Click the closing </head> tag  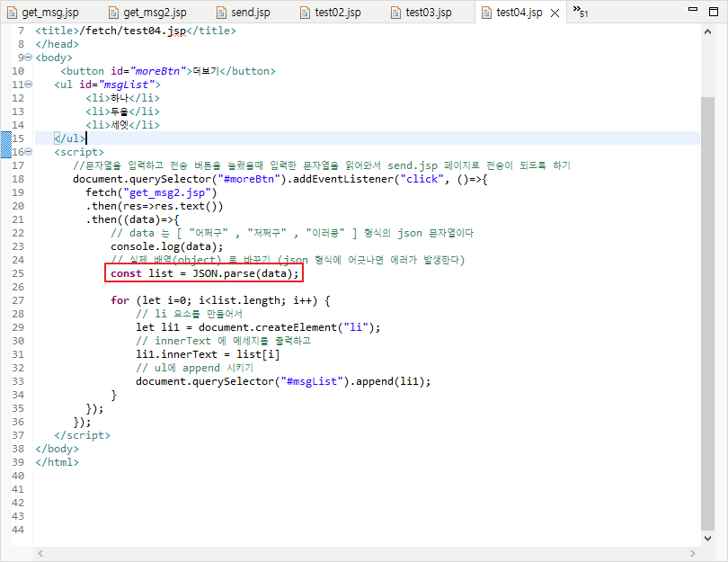click(x=58, y=44)
